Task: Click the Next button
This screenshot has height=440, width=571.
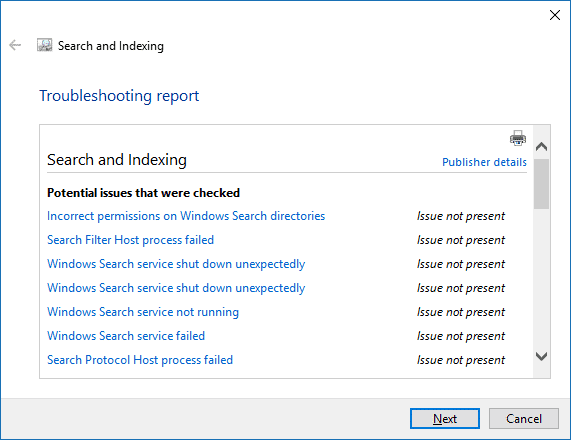Action: 445,419
